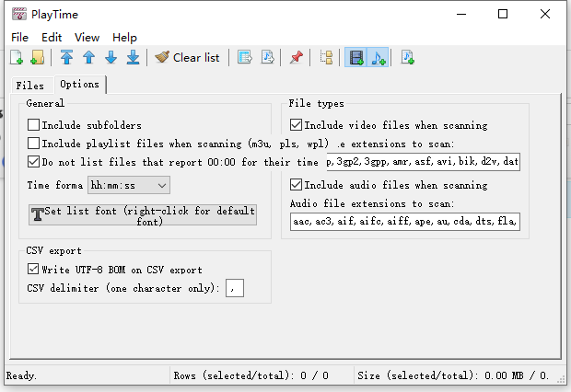Screen dimensions: 571x392
Task: Uncheck Write UTF-8 BOM on CSV export
Action: pyautogui.click(x=33, y=270)
